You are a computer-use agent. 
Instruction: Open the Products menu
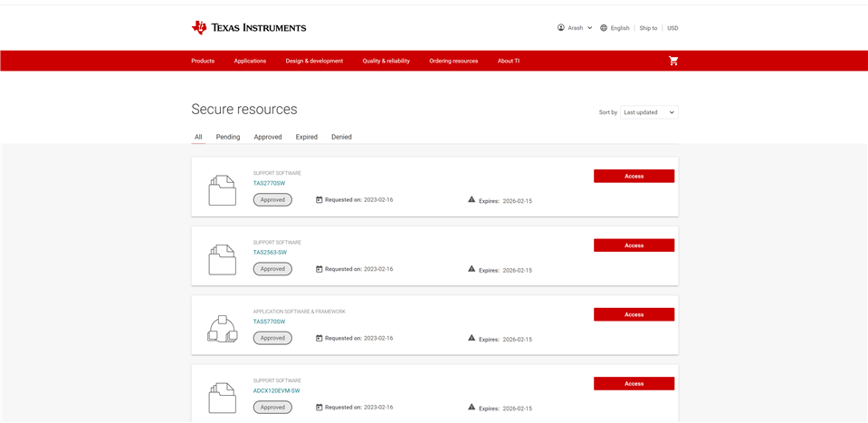click(203, 61)
